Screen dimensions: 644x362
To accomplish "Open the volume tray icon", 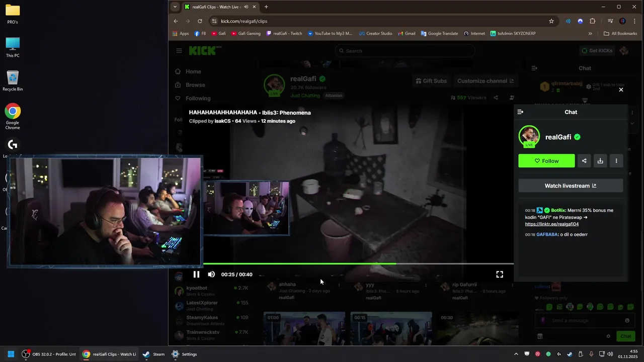I will click(x=610, y=354).
